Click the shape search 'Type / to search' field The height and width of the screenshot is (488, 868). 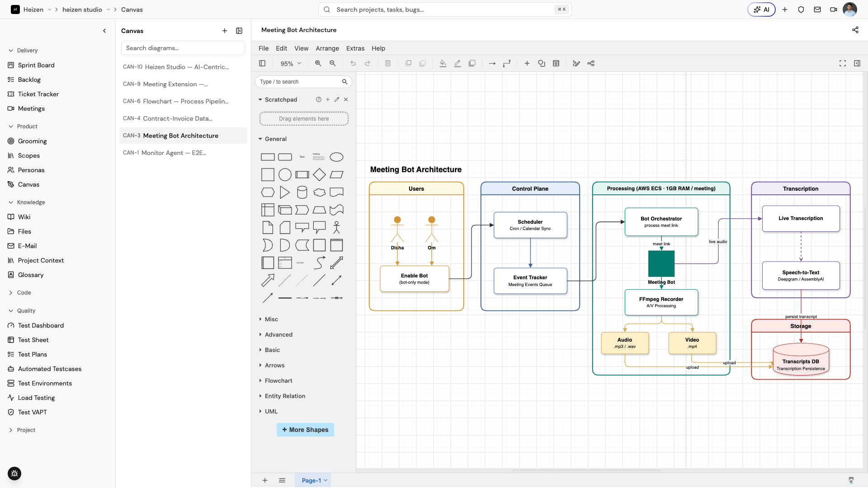303,82
